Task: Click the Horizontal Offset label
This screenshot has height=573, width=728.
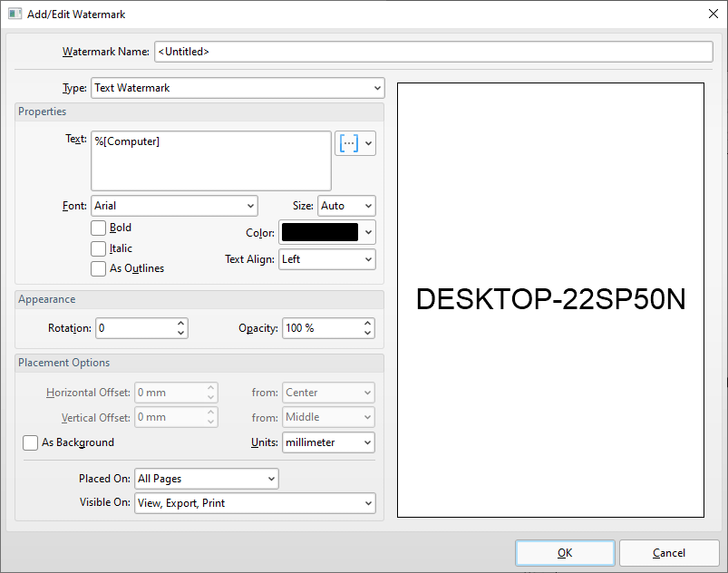Action: click(x=88, y=393)
